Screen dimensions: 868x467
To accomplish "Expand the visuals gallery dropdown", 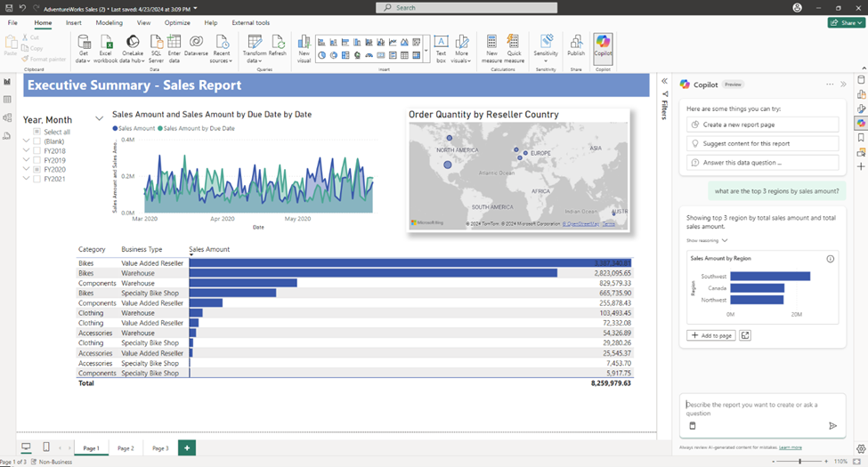I will [x=426, y=50].
